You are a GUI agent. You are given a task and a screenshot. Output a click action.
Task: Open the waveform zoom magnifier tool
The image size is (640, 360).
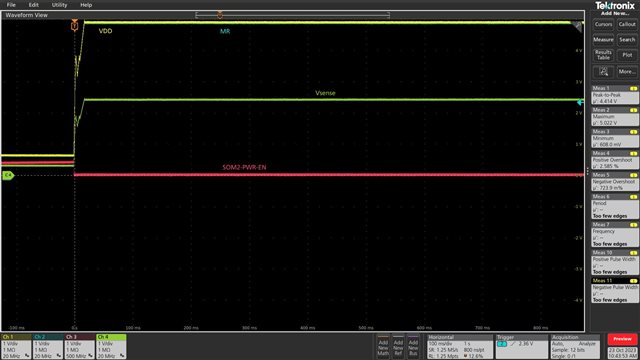coord(603,72)
